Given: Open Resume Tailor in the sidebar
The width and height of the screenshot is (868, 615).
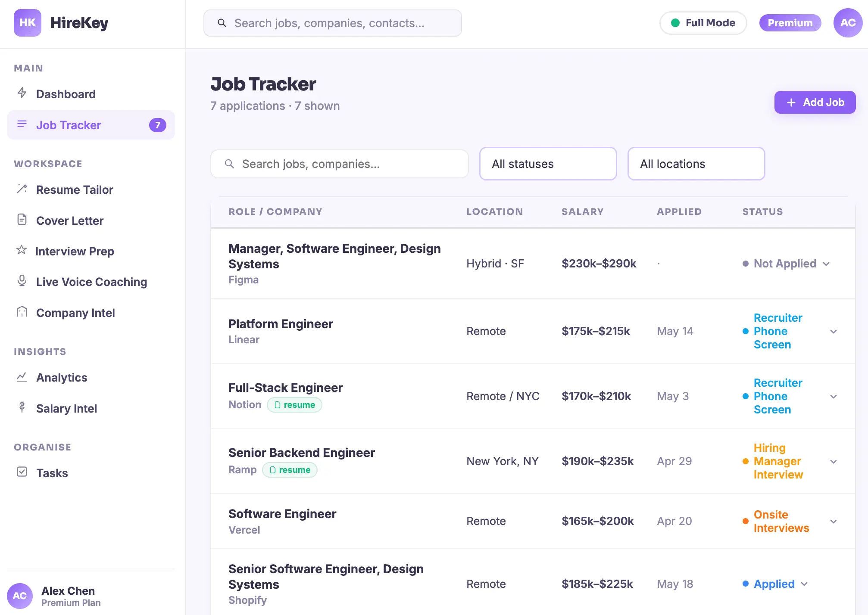Looking at the screenshot, I should tap(91, 189).
